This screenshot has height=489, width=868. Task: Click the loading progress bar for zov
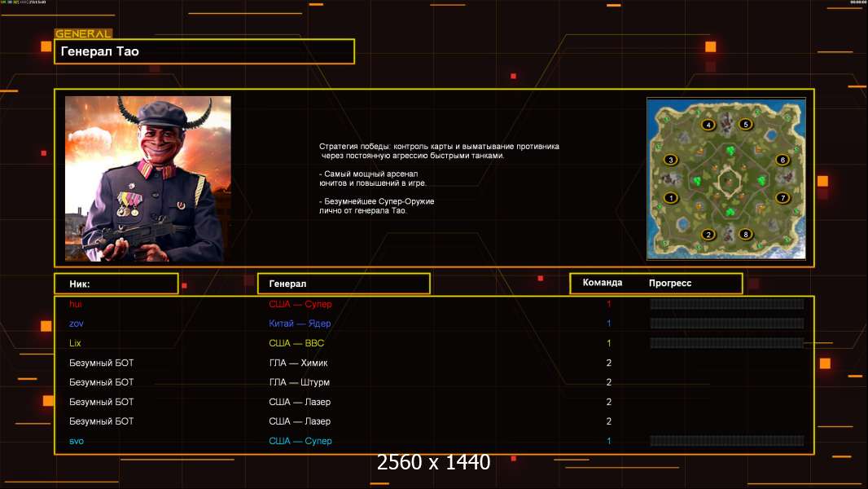[727, 324]
